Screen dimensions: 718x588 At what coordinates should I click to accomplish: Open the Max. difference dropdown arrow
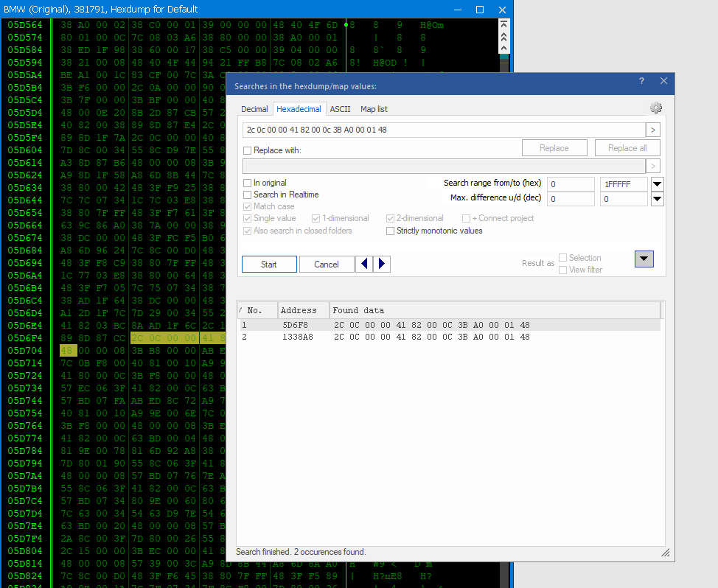657,199
